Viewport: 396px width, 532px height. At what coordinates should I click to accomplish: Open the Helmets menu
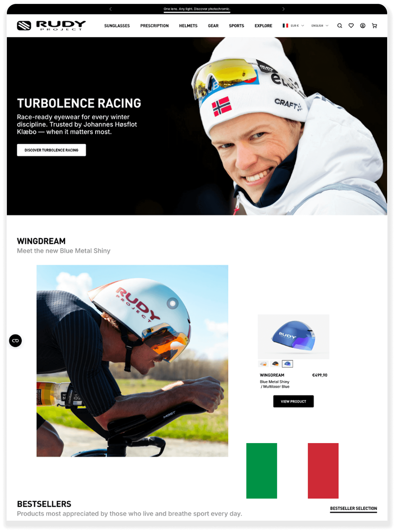(x=188, y=26)
